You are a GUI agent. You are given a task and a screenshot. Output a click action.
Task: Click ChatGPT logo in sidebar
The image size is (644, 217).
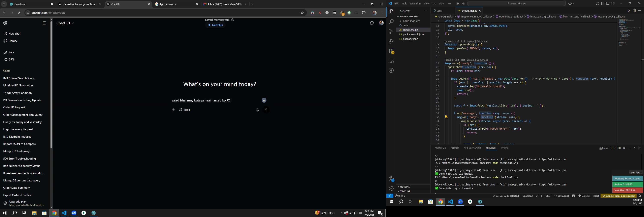[5, 23]
